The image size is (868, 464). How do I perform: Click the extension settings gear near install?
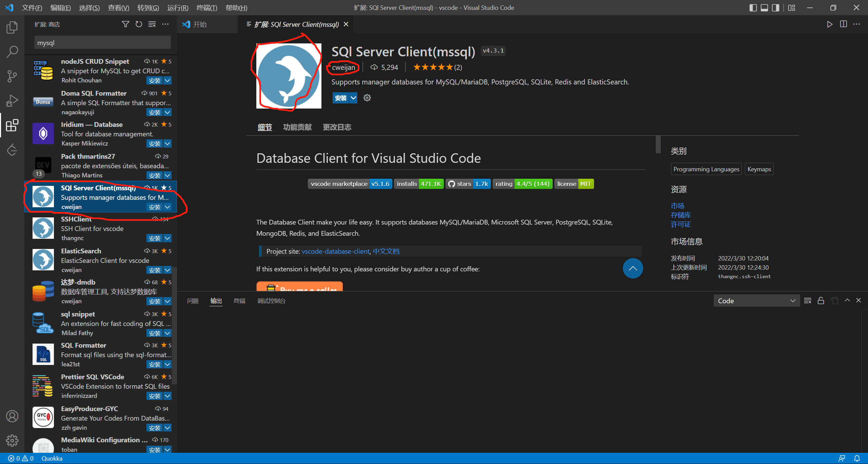pos(367,98)
